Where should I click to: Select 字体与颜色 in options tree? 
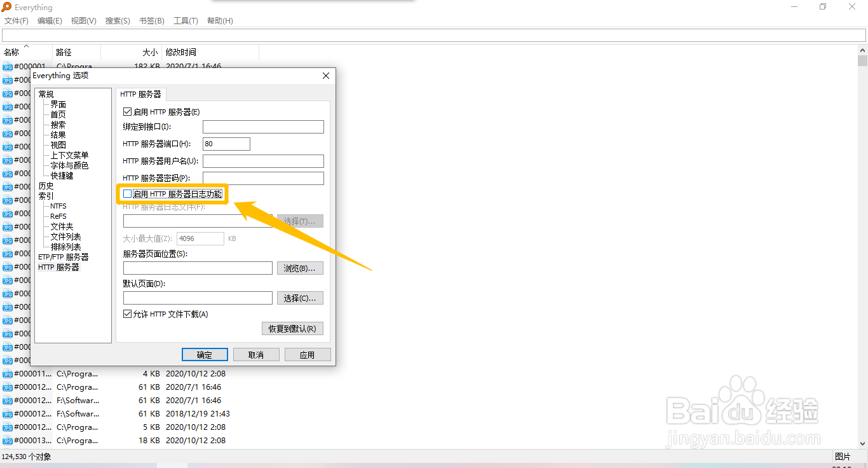point(69,165)
